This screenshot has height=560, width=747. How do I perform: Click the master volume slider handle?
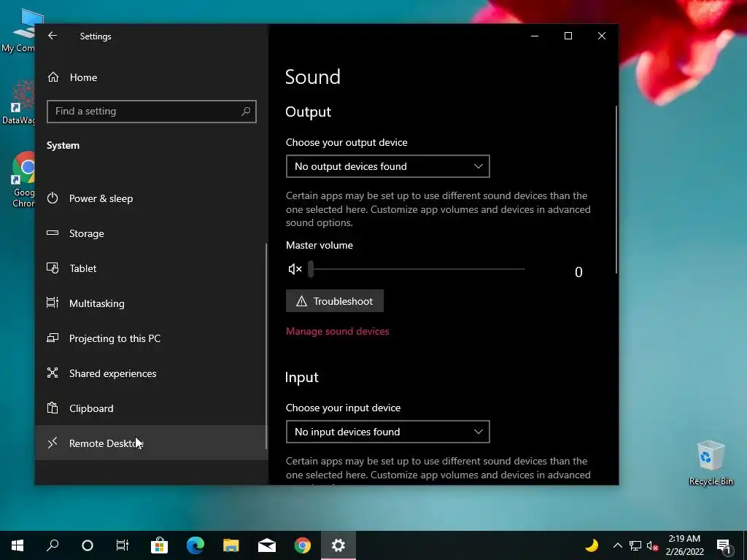pos(311,269)
